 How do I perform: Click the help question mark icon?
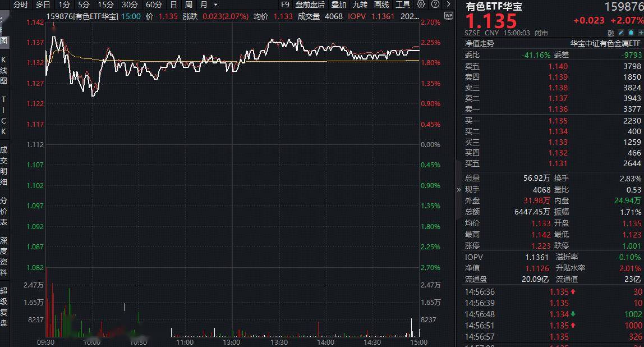(435, 4)
